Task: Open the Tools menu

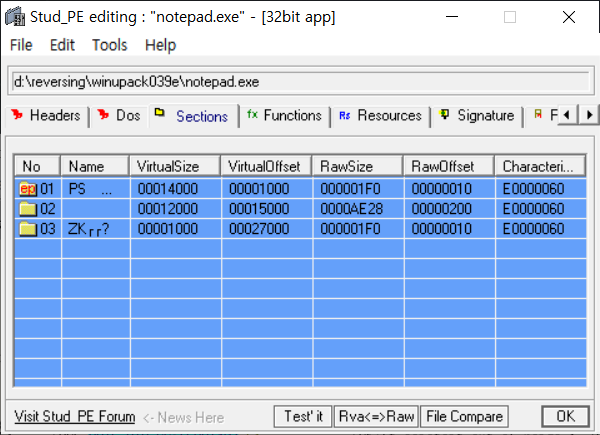Action: pyautogui.click(x=109, y=45)
